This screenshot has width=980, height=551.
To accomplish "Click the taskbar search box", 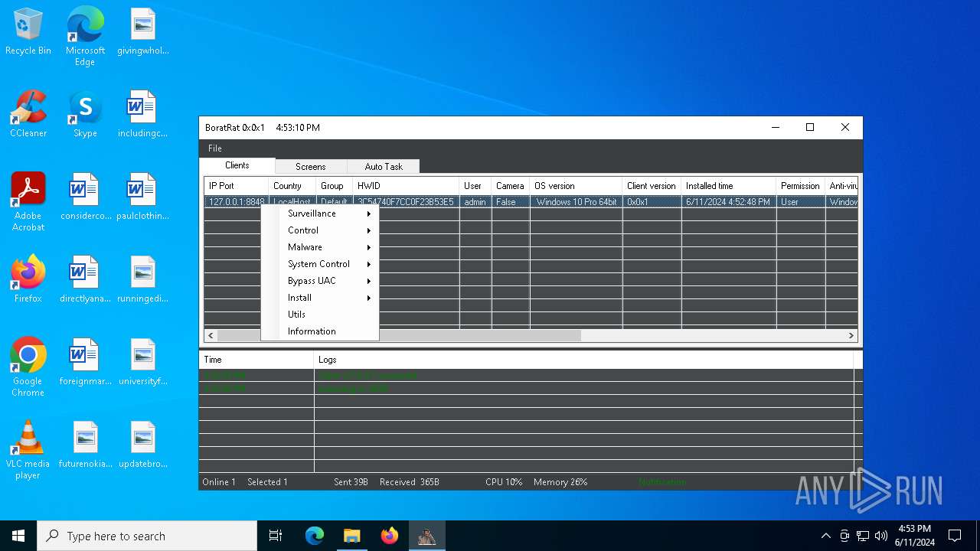I will (147, 536).
